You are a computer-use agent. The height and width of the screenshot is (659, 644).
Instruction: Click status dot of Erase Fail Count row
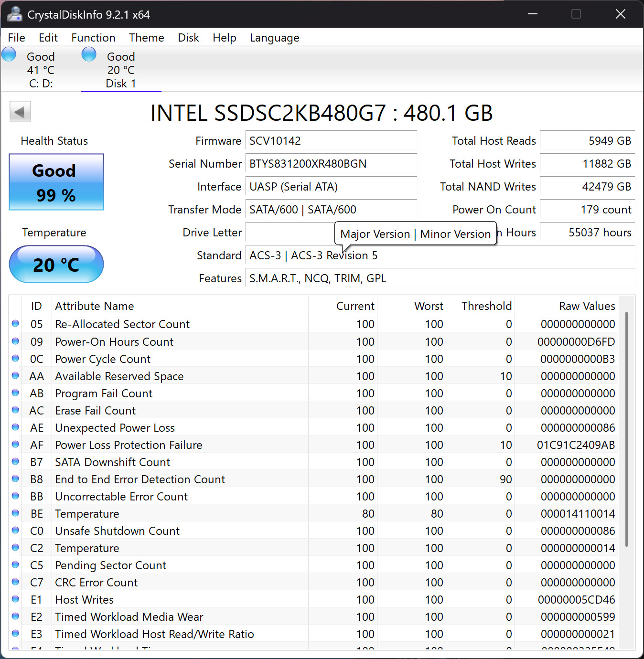coord(15,410)
